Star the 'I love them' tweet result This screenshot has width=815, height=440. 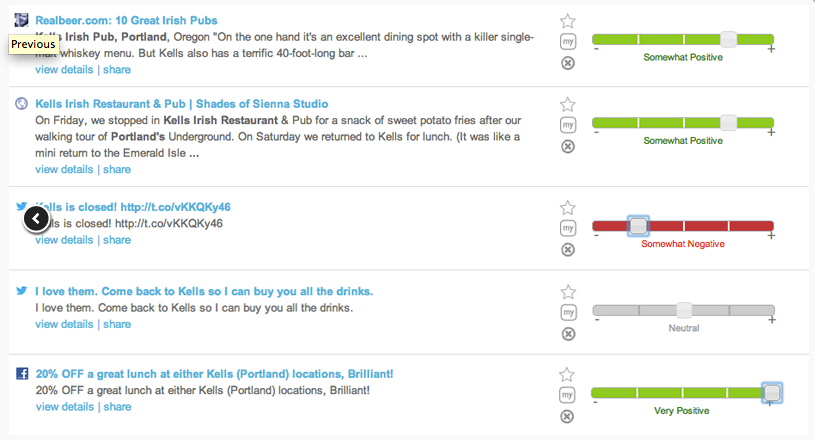click(568, 292)
